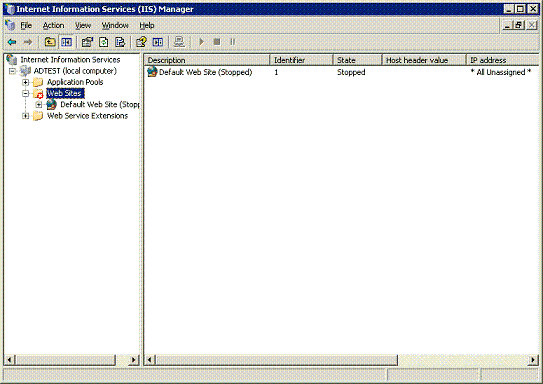Toggle the Show/Hide Console Tree icon
Screen dimensions: 543x384
point(66,42)
